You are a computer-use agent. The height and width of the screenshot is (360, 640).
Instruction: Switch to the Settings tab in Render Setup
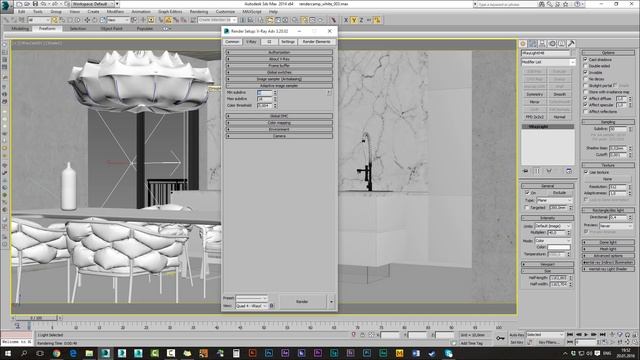tap(288, 42)
